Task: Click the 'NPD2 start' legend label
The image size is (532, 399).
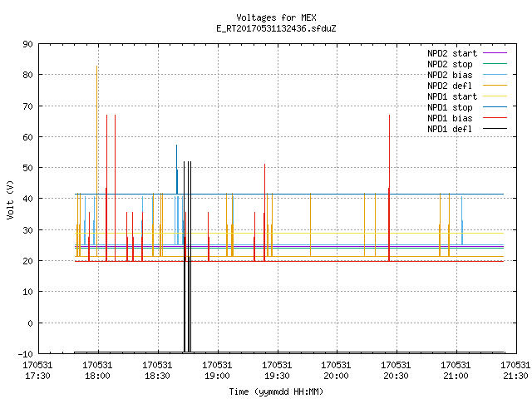Action: [x=452, y=53]
